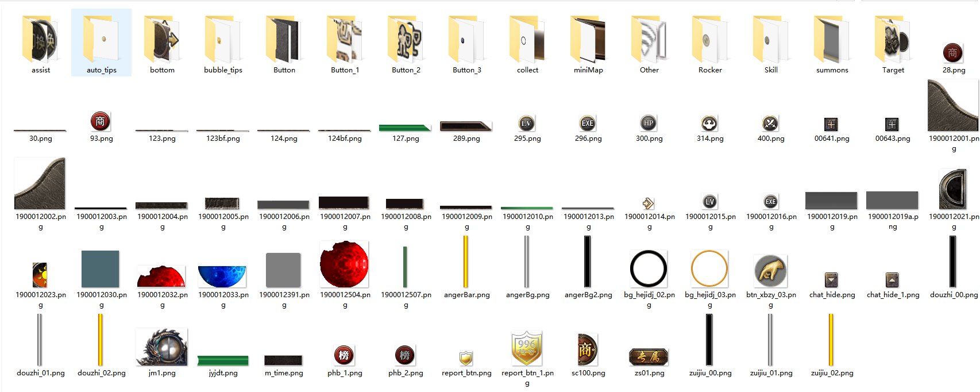The image size is (980, 392).
Task: Select the 1900012001.png corner image
Action: 953,105
